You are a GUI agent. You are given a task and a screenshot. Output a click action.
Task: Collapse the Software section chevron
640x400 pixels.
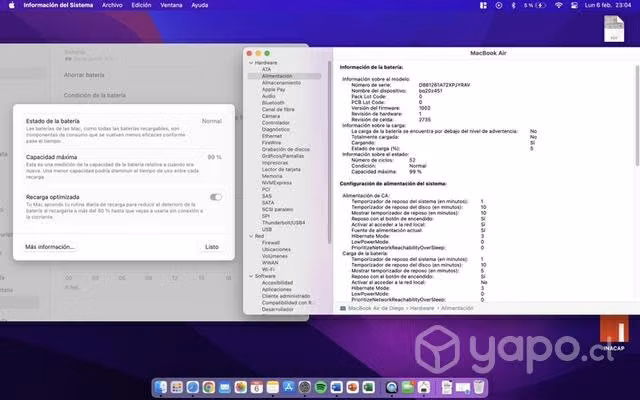click(251, 276)
